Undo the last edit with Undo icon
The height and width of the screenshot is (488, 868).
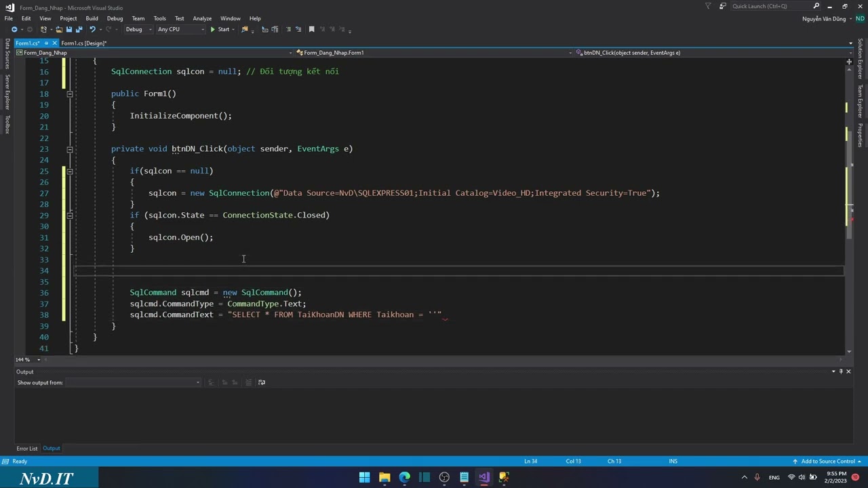point(92,29)
